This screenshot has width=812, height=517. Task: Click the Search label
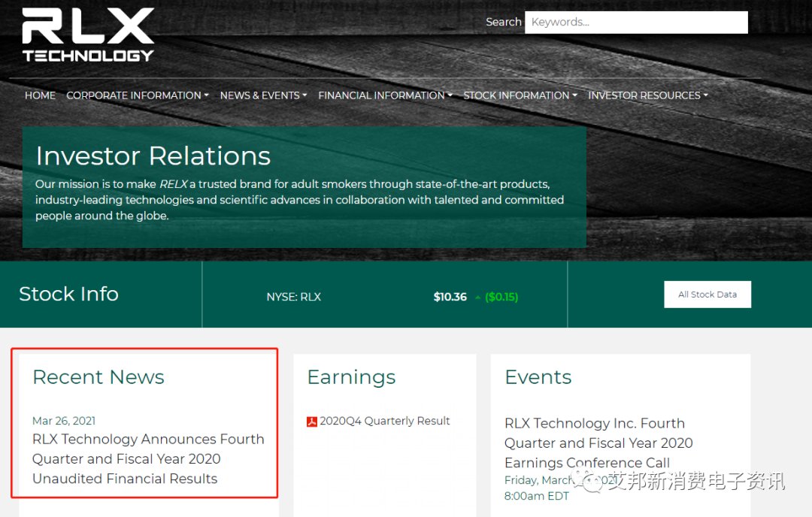click(x=503, y=23)
